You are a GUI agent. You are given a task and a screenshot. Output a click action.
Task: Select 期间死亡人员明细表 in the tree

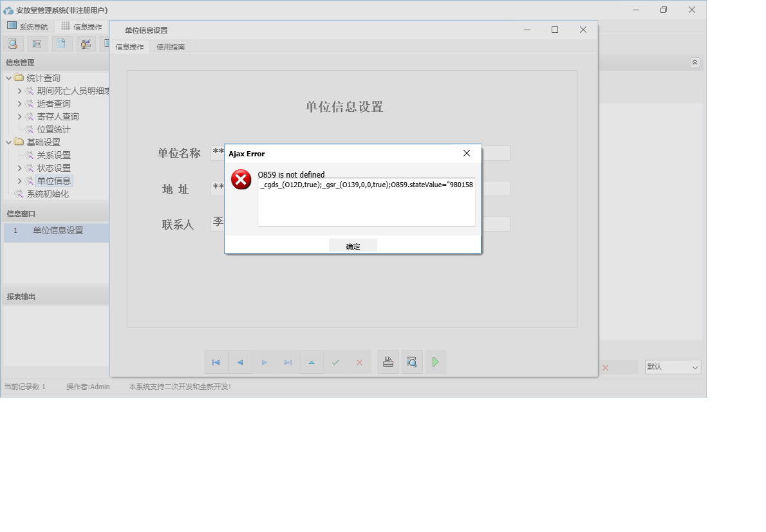pyautogui.click(x=73, y=91)
